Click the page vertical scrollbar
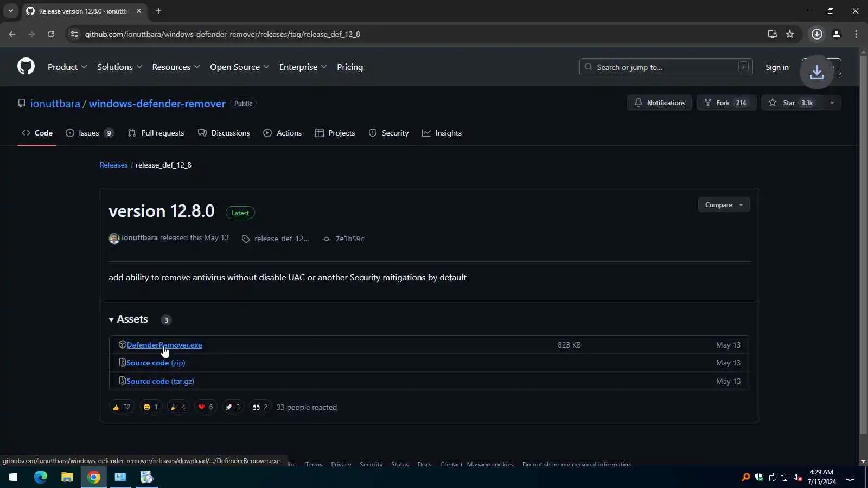868x488 pixels. tap(863, 244)
